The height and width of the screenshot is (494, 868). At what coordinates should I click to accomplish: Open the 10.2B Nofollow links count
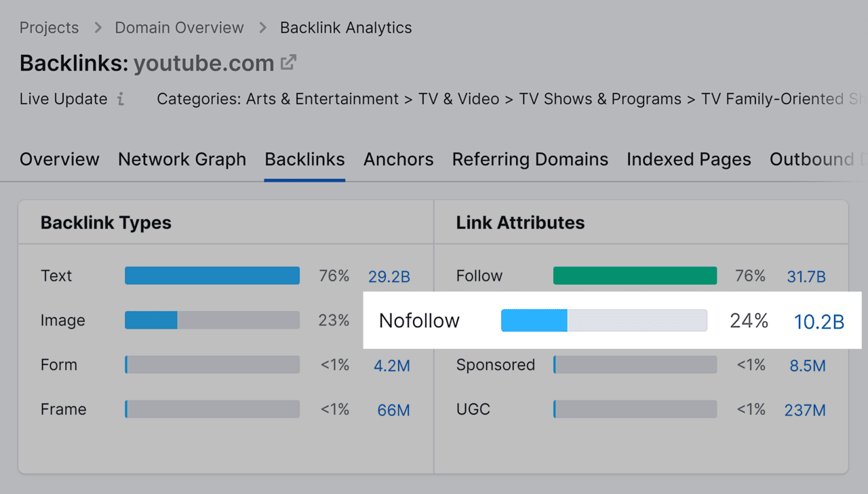click(819, 323)
